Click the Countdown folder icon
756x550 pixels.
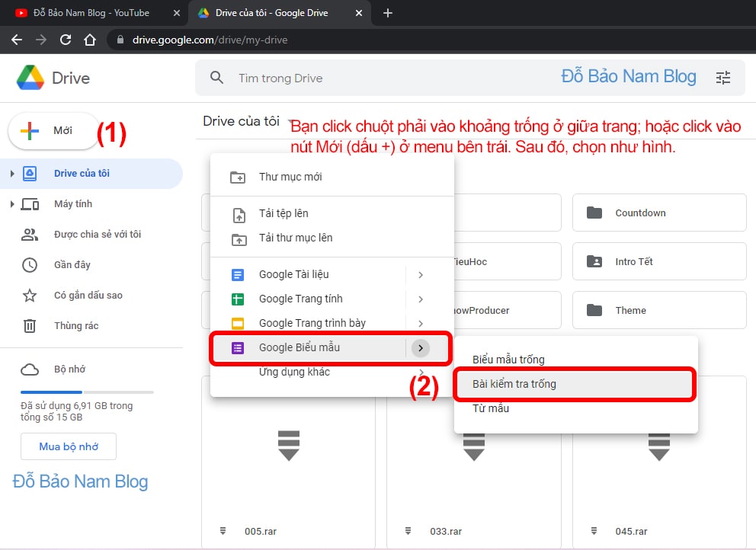click(594, 213)
